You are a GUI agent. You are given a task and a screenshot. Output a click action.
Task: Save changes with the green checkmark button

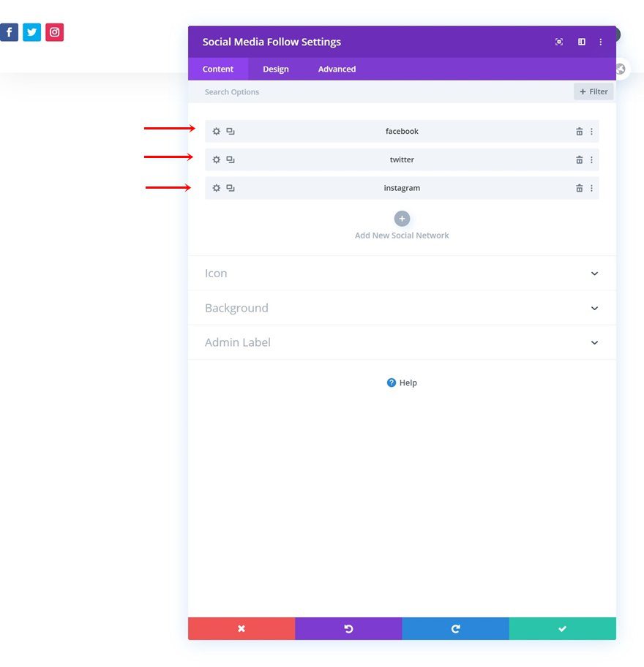point(562,628)
